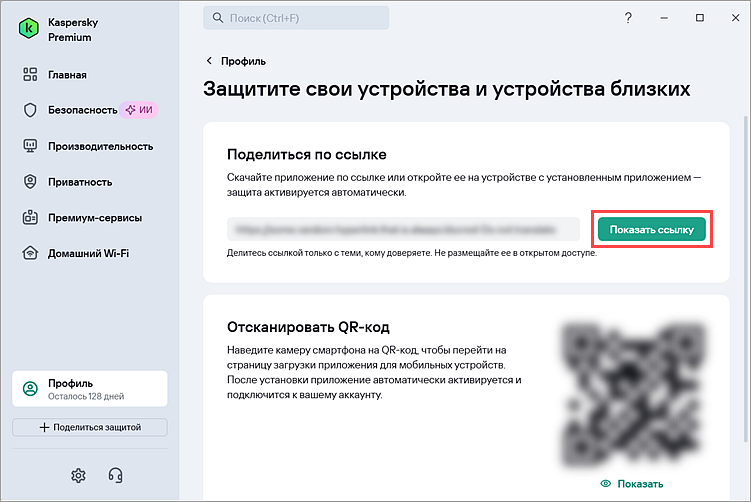Open the Премиум-сервисы section
The height and width of the screenshot is (502, 751).
pyautogui.click(x=95, y=218)
